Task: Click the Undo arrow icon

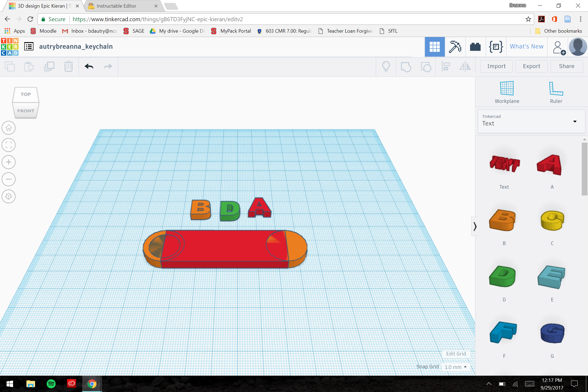Action: click(x=88, y=66)
